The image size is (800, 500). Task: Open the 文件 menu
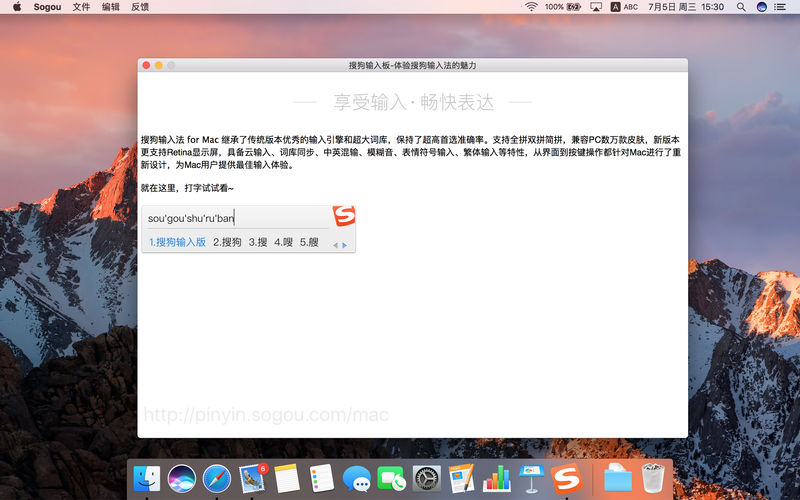click(x=81, y=7)
